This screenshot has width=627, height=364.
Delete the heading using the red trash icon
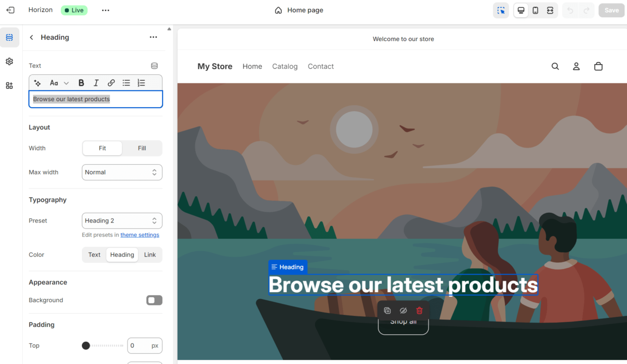[419, 310]
